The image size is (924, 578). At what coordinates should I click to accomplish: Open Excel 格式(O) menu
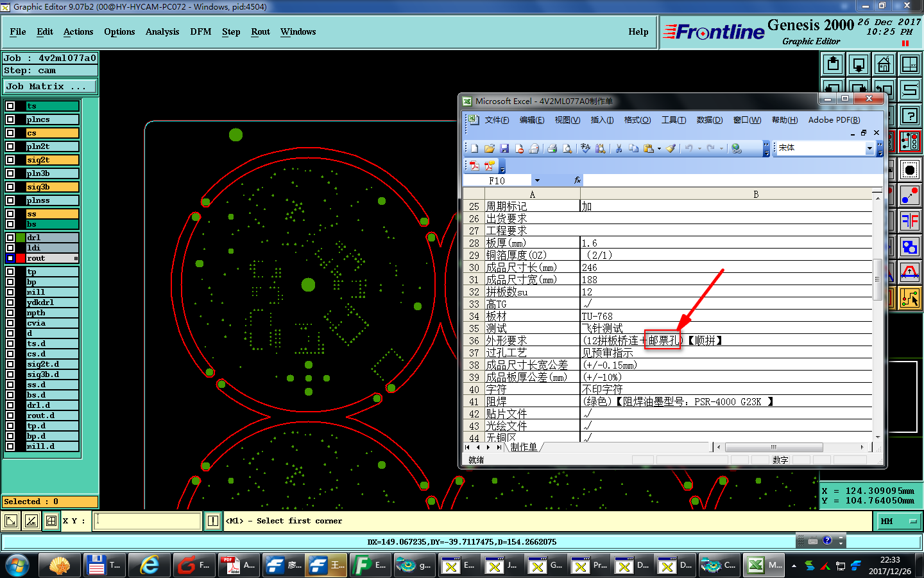pyautogui.click(x=637, y=120)
